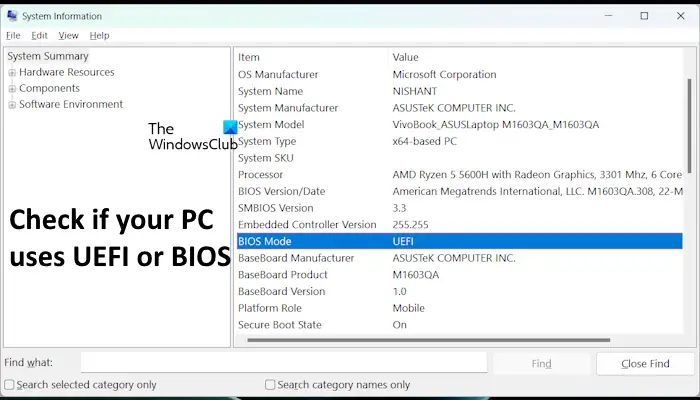Select the Hardware Resources tree item

[67, 72]
